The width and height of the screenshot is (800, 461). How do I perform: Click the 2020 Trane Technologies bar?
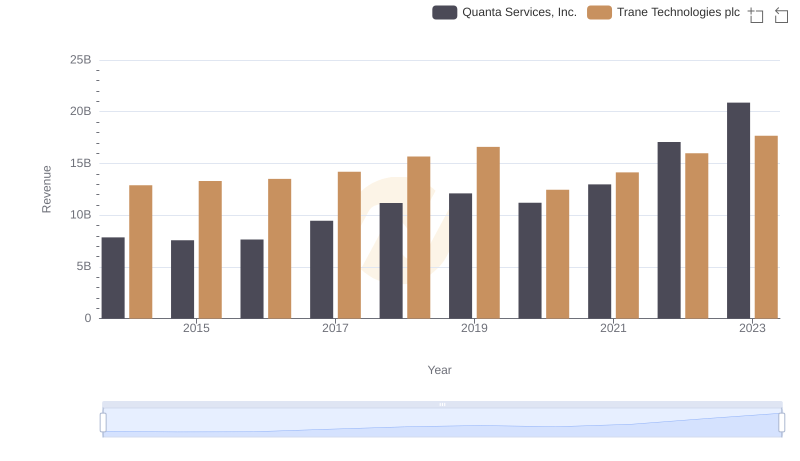(558, 254)
